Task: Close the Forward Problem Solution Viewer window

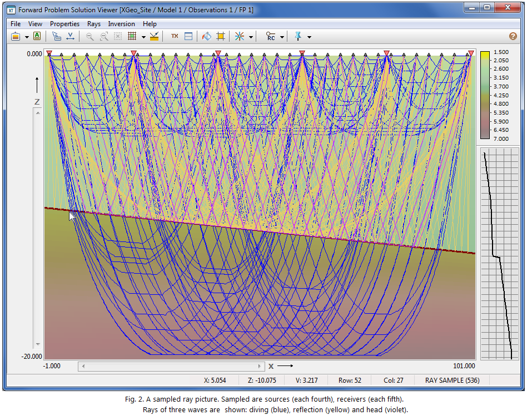Action: point(508,8)
